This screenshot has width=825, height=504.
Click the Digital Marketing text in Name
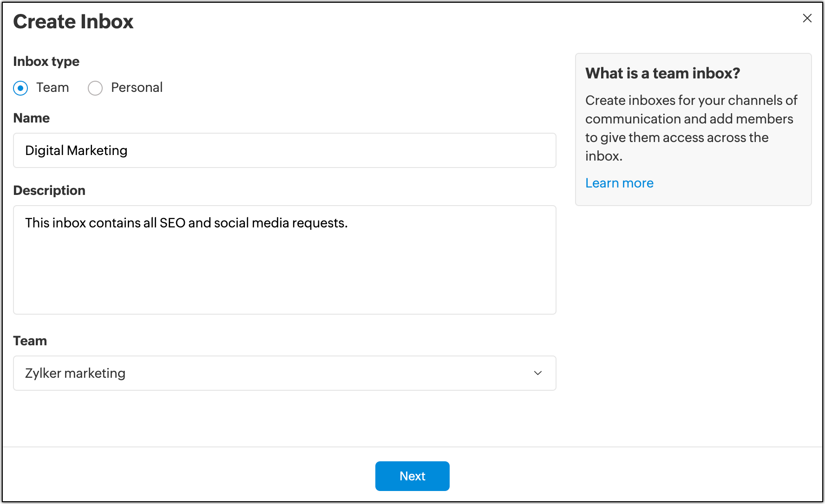76,150
